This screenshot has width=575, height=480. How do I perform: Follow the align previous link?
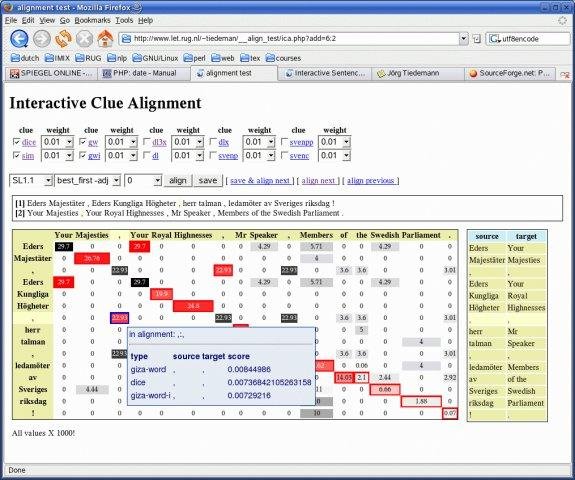click(371, 180)
